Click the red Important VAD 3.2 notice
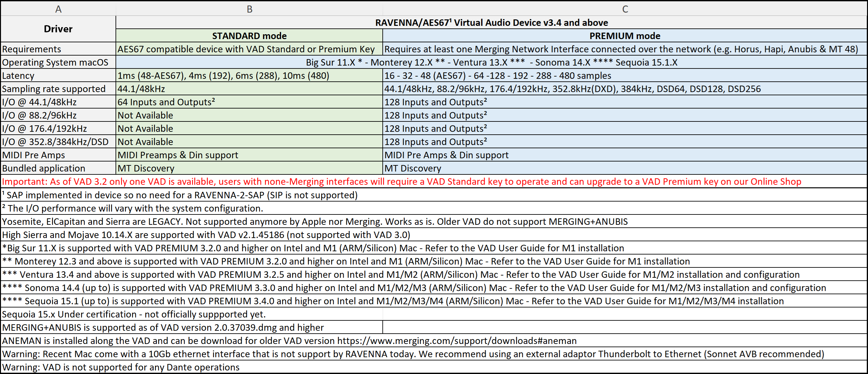Viewport: 868px width, 374px height. (434, 182)
